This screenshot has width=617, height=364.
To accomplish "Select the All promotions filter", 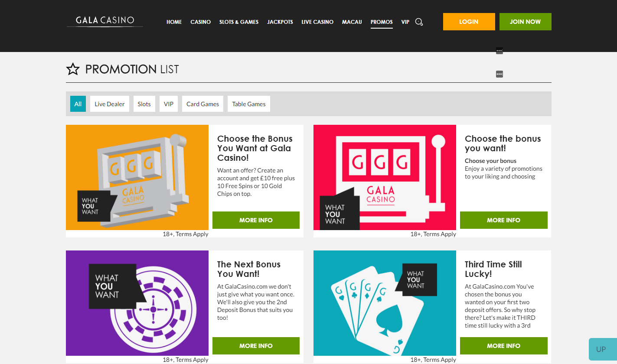I will (78, 104).
